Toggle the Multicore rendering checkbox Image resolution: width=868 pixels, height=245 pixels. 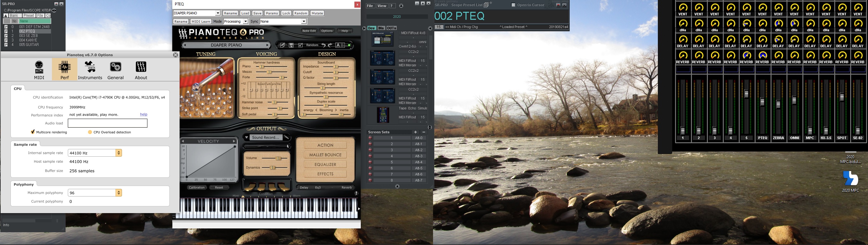(x=33, y=132)
